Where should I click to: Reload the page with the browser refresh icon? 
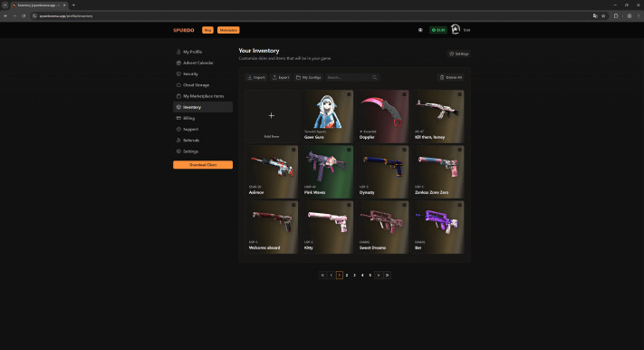pyautogui.click(x=24, y=16)
